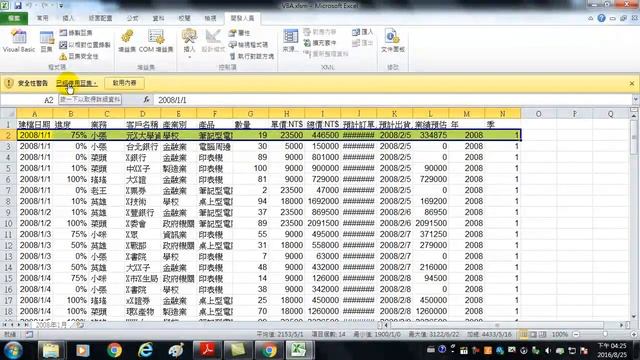Open Excel Help question mark icon

tap(601, 18)
